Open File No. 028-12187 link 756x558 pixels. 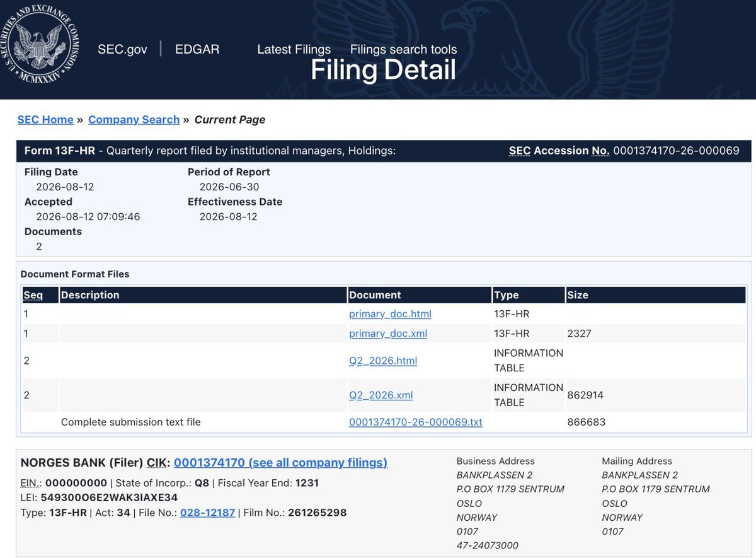pos(207,513)
